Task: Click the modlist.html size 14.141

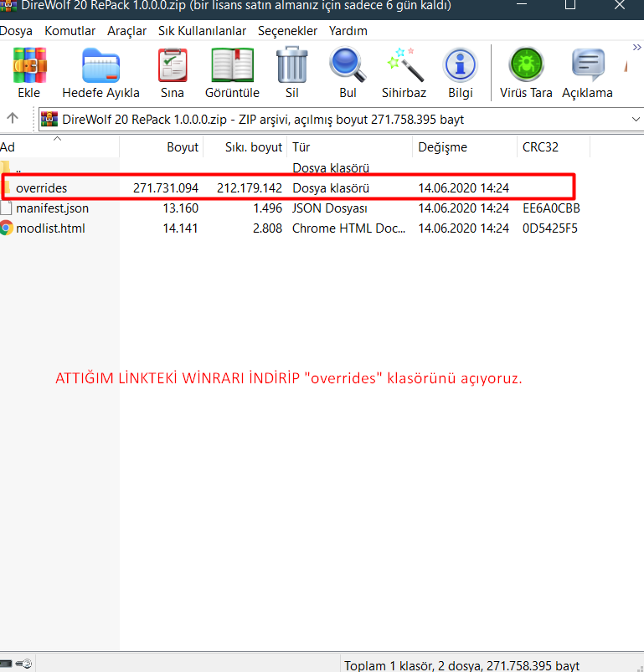Action: point(181,228)
